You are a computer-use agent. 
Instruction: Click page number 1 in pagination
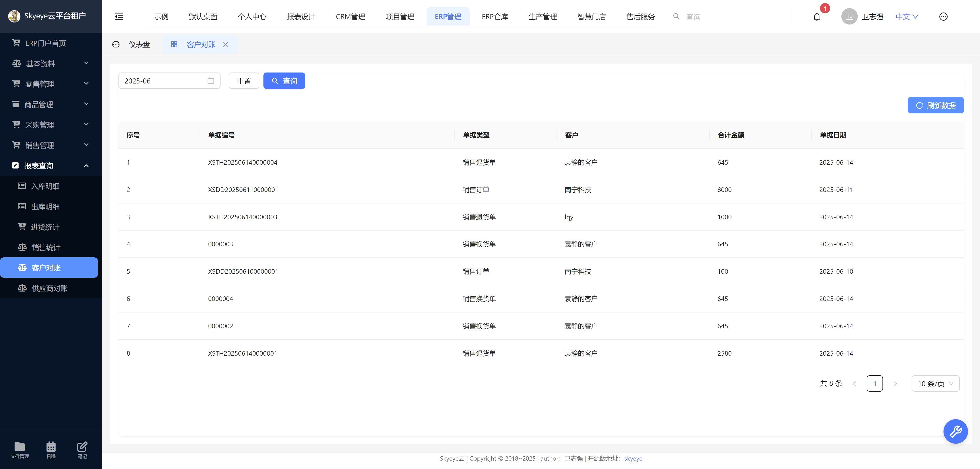click(875, 383)
